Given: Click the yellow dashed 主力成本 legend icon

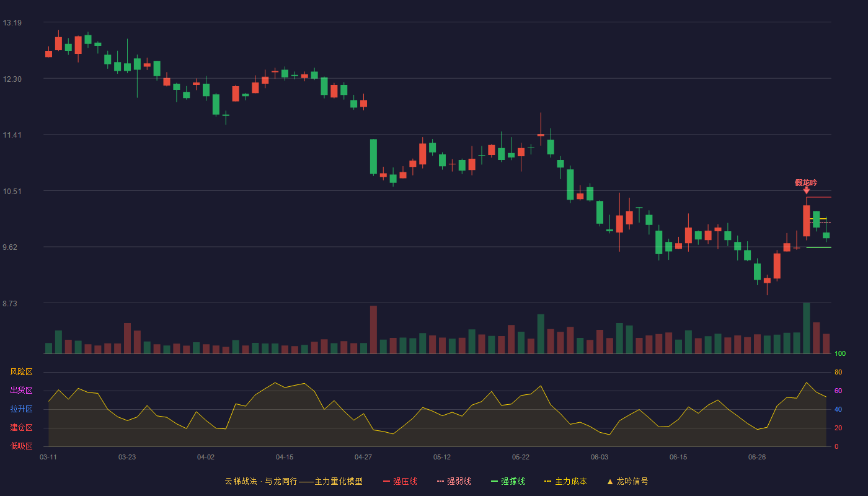Looking at the screenshot, I should coord(548,482).
